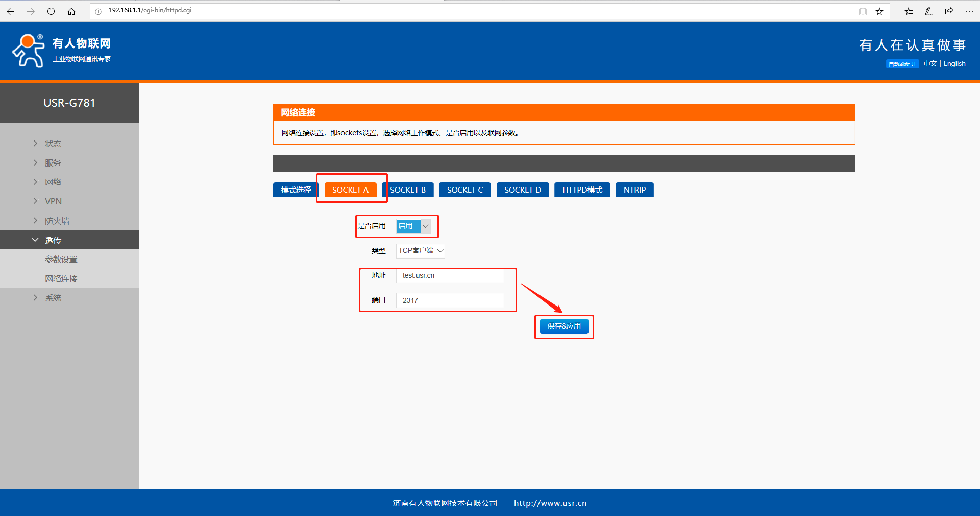Click the 保存&应用 save button
This screenshot has width=980, height=516.
[564, 326]
